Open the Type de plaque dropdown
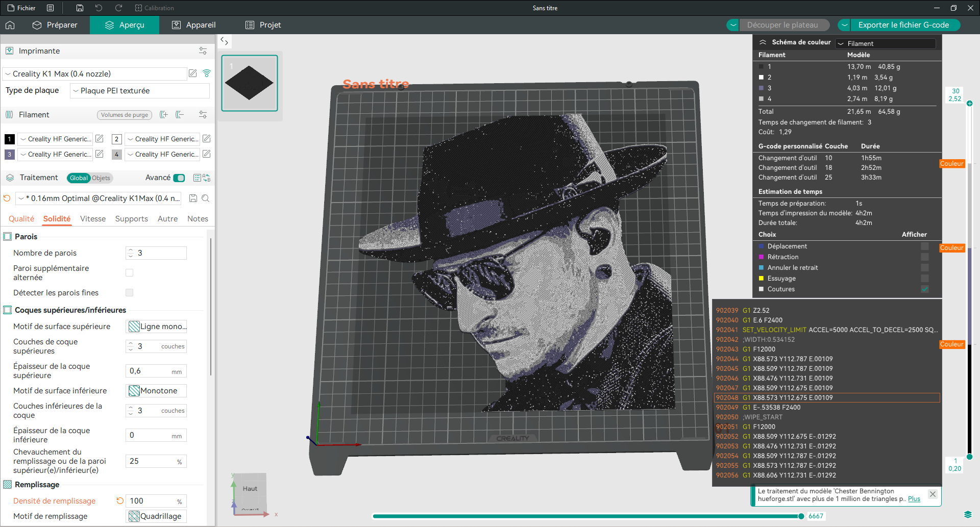This screenshot has height=527, width=980. [x=140, y=91]
